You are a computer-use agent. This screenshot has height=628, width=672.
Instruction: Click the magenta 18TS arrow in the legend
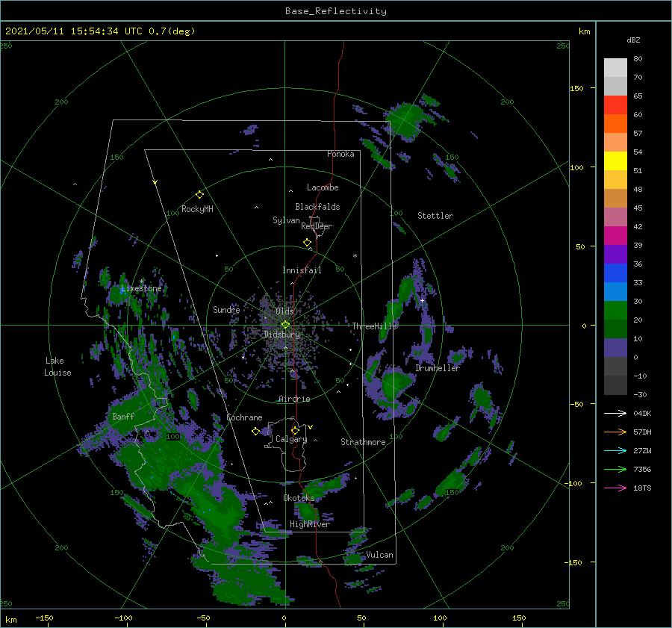(x=615, y=488)
